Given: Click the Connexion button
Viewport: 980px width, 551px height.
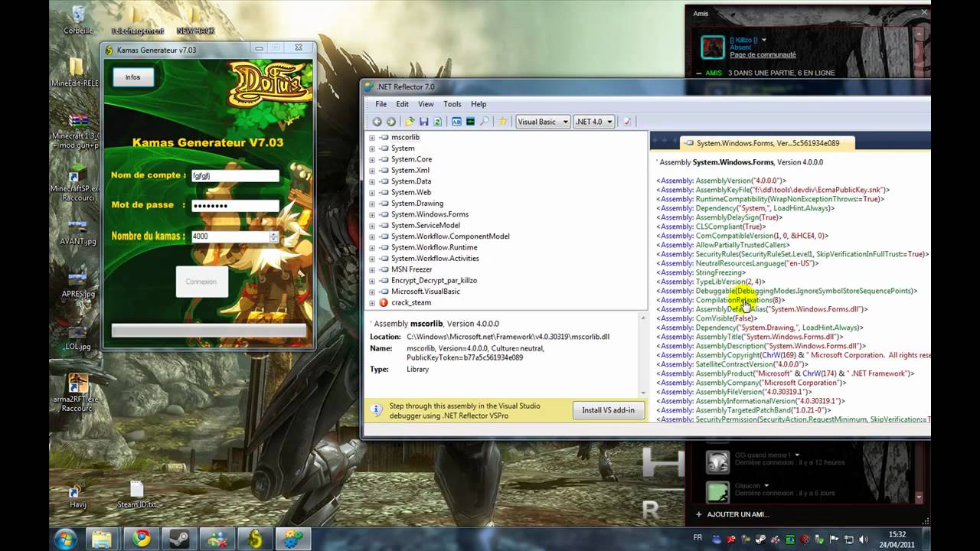Looking at the screenshot, I should coord(201,282).
